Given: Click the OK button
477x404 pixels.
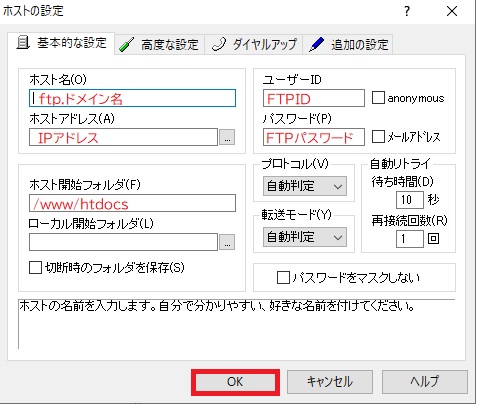Looking at the screenshot, I should [x=235, y=382].
